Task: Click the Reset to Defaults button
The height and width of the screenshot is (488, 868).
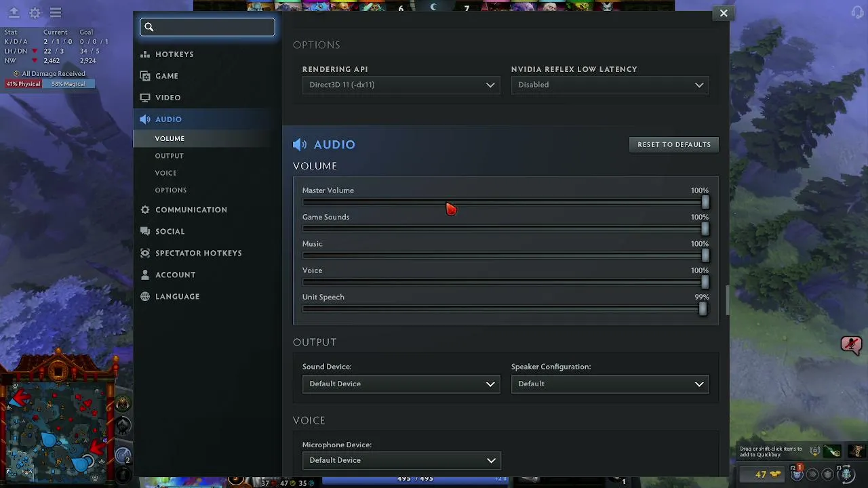Action: (x=674, y=144)
